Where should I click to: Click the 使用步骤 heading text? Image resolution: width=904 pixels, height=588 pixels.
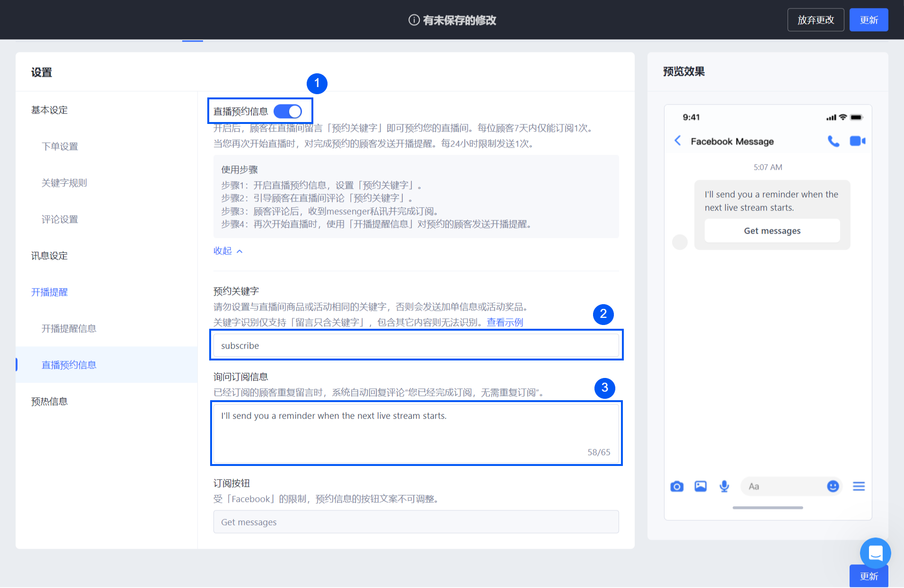[x=239, y=170]
